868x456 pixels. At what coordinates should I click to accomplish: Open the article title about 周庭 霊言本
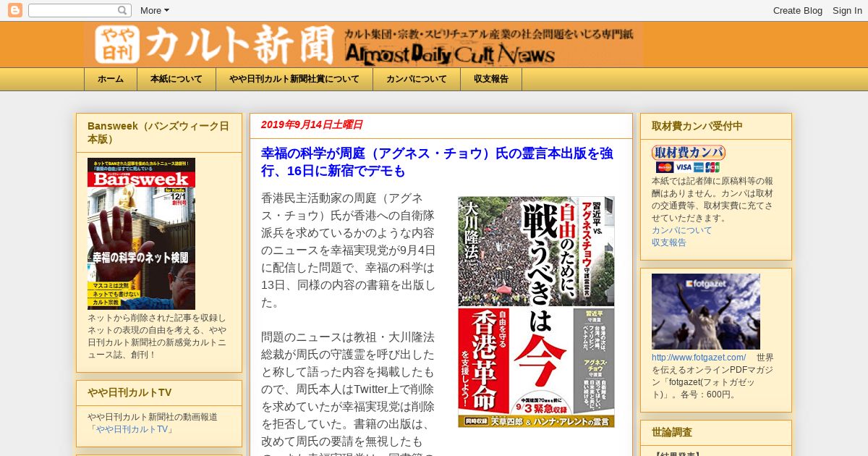[x=437, y=162]
